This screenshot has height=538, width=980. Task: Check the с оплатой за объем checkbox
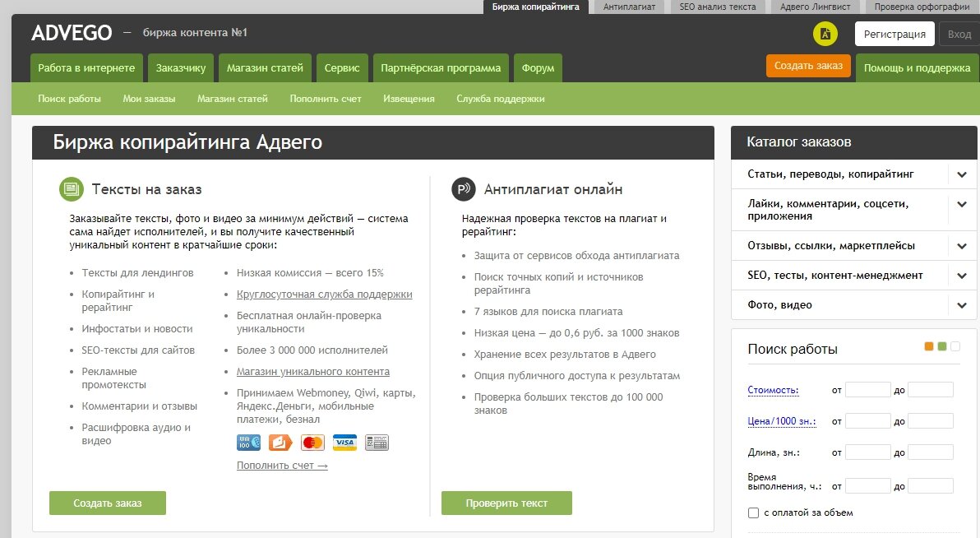754,513
